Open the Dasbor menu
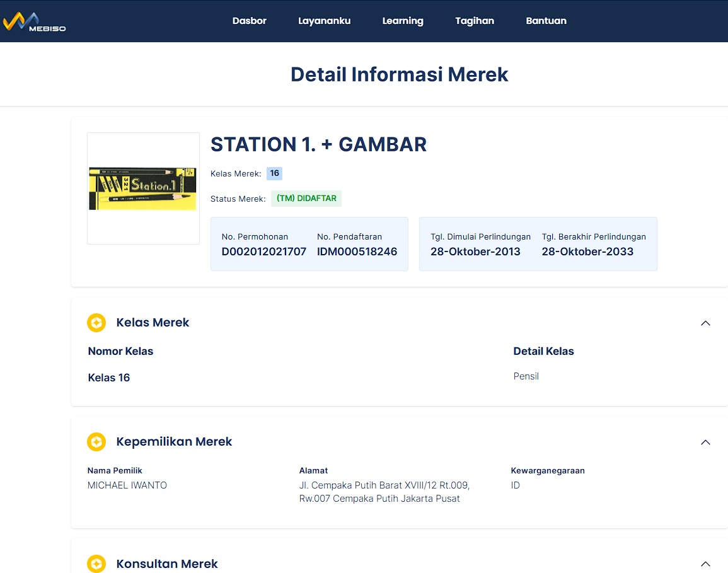 coord(250,21)
